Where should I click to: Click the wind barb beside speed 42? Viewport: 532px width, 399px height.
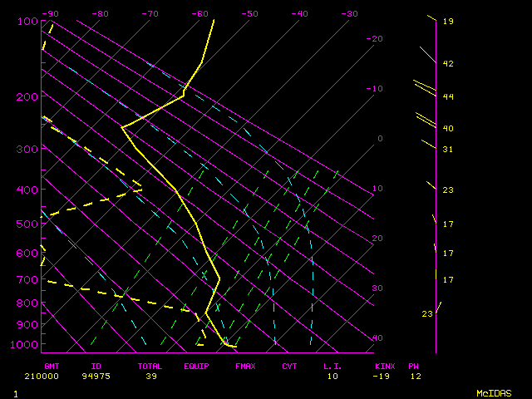427,56
